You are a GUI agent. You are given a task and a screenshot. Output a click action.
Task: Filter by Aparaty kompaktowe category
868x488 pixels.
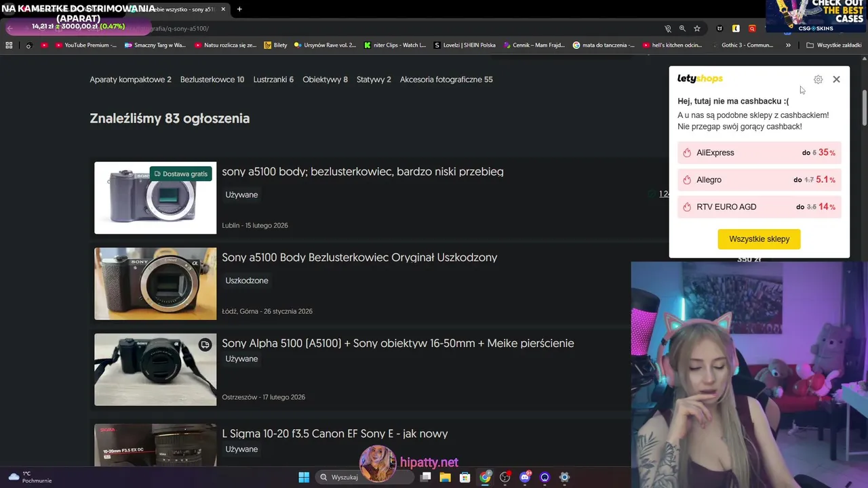(x=130, y=79)
